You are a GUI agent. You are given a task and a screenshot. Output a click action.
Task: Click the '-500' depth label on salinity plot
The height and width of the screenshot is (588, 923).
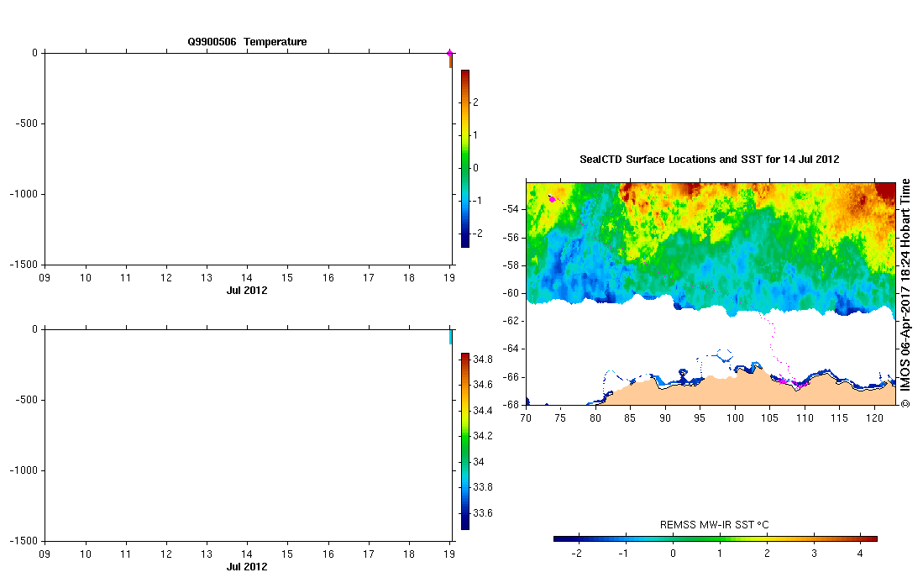[26, 400]
